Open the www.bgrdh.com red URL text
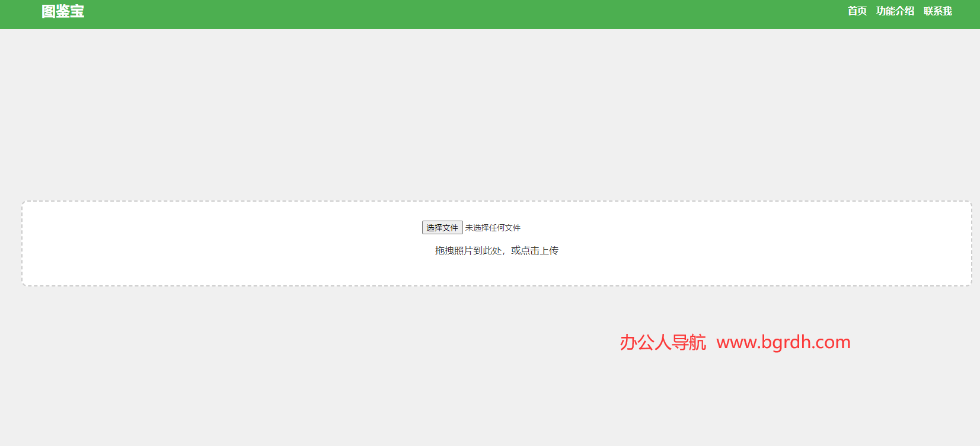 point(783,342)
